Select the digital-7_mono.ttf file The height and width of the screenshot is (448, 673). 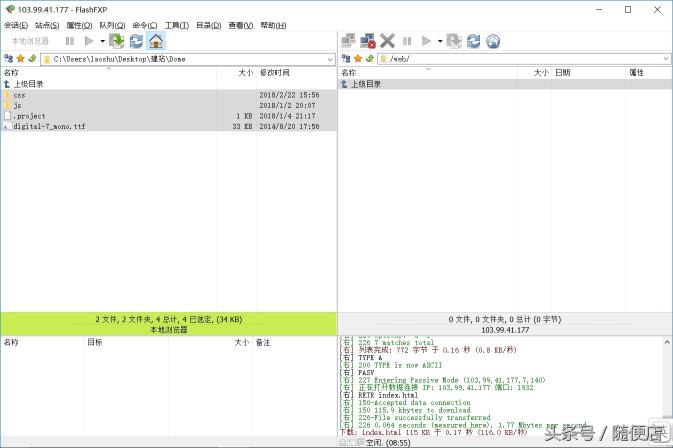[x=169, y=126]
